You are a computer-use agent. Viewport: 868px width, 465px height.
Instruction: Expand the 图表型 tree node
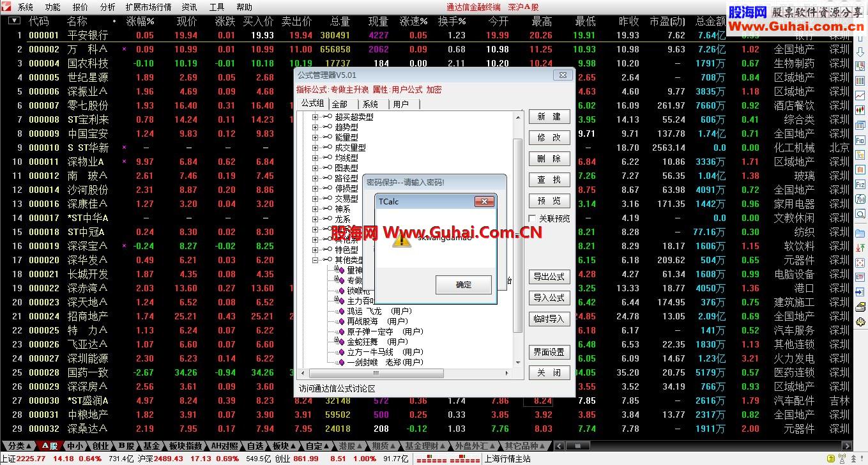[315, 168]
